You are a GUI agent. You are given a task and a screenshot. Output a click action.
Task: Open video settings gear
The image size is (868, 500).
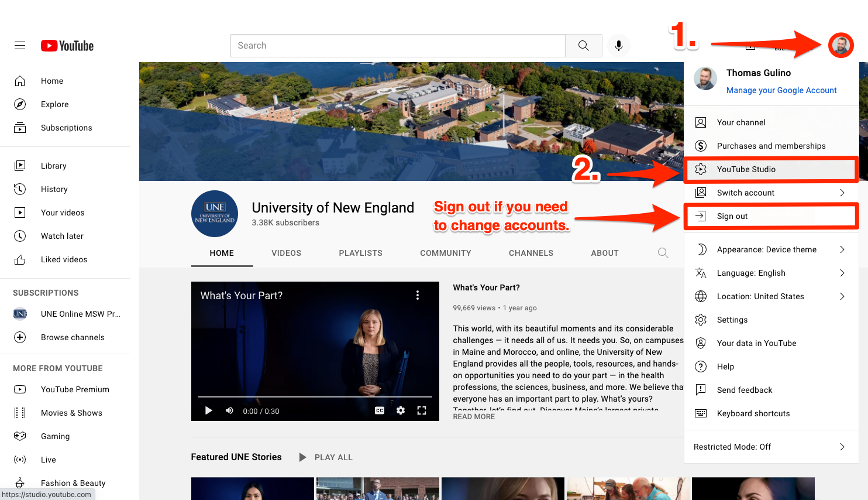pos(401,410)
